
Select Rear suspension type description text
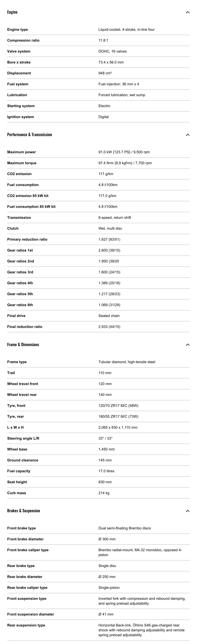(x=142, y=630)
